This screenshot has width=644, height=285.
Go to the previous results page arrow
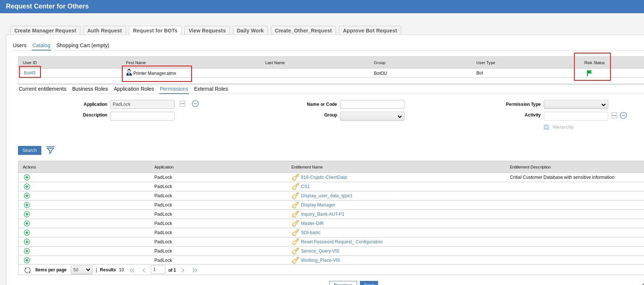(x=144, y=270)
